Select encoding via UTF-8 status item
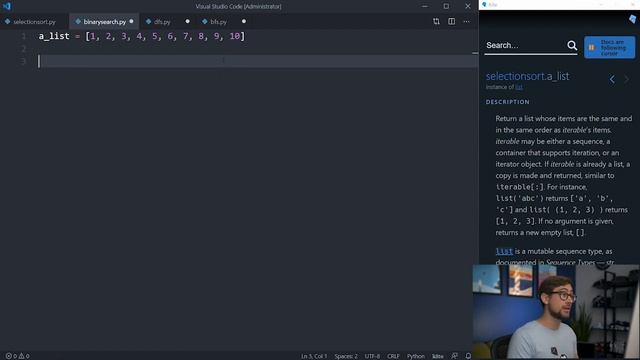The height and width of the screenshot is (360, 640). [x=372, y=356]
